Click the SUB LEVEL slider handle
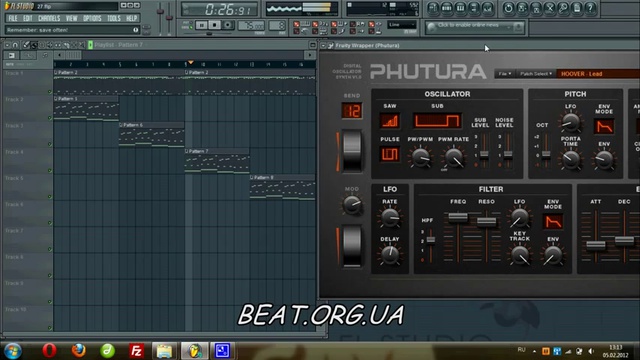Image resolution: width=640 pixels, height=360 pixels. (484, 155)
